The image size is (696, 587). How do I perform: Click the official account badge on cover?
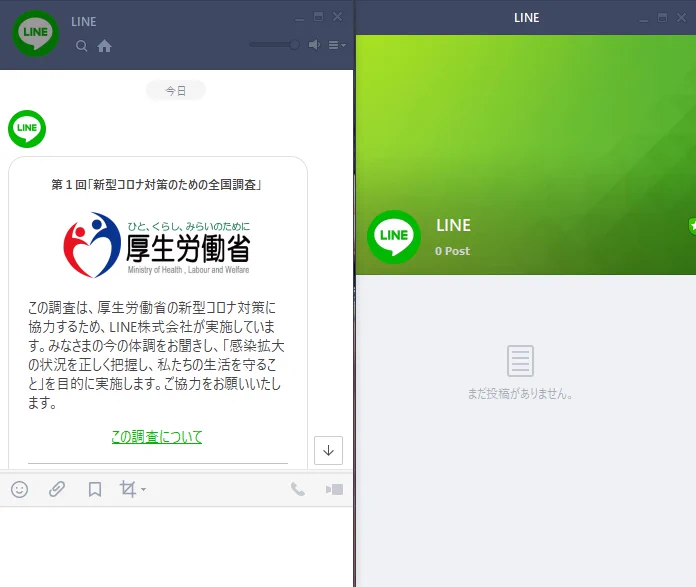(x=692, y=226)
